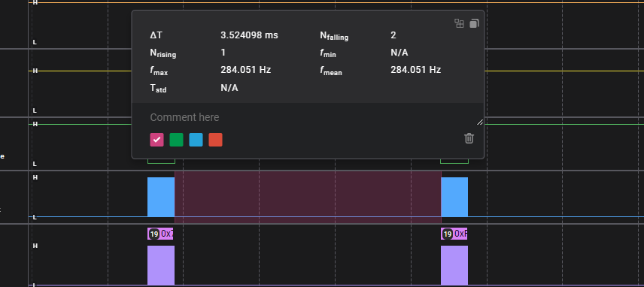Viewport: 644px width, 287px height.
Task: Select the pink measurement color swatch
Action: [157, 140]
